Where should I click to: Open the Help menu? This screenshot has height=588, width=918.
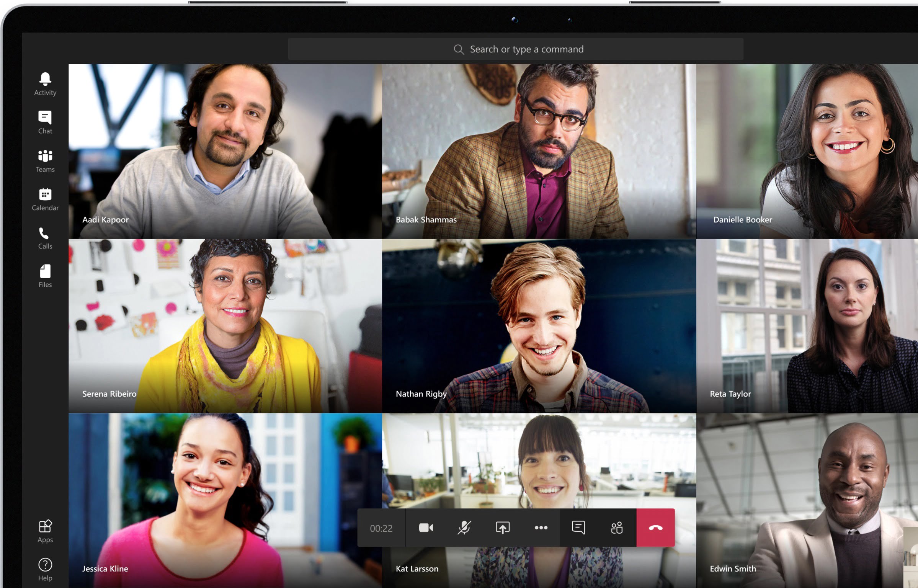point(45,570)
